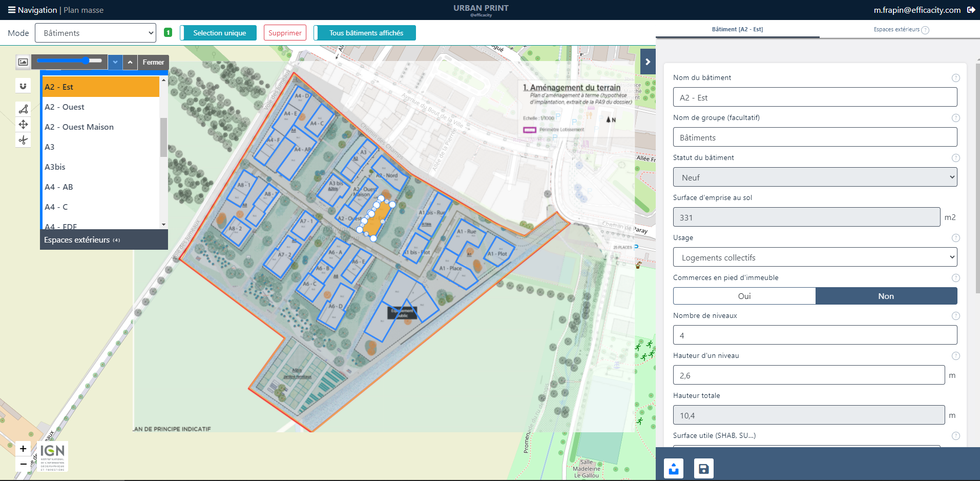Click the layer opacity slider

tap(70, 61)
